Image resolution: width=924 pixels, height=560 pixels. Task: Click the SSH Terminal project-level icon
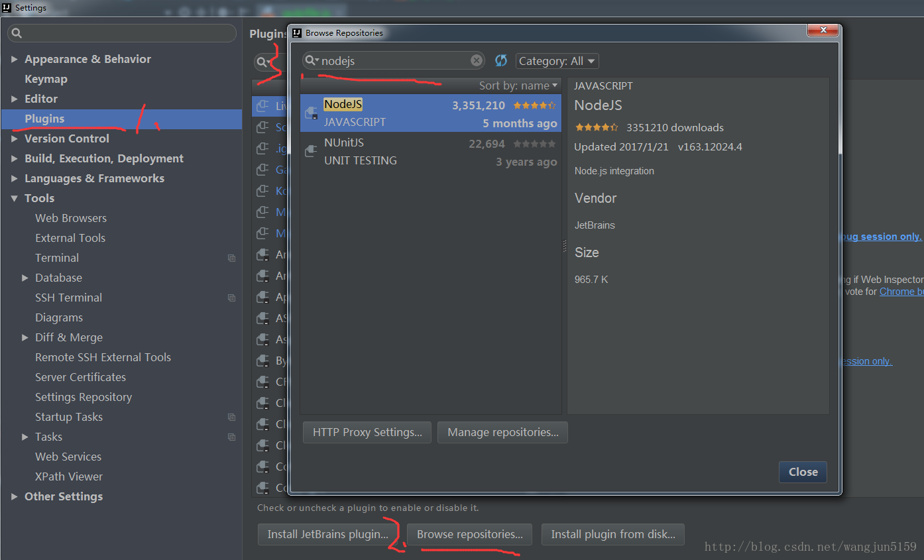tap(231, 298)
